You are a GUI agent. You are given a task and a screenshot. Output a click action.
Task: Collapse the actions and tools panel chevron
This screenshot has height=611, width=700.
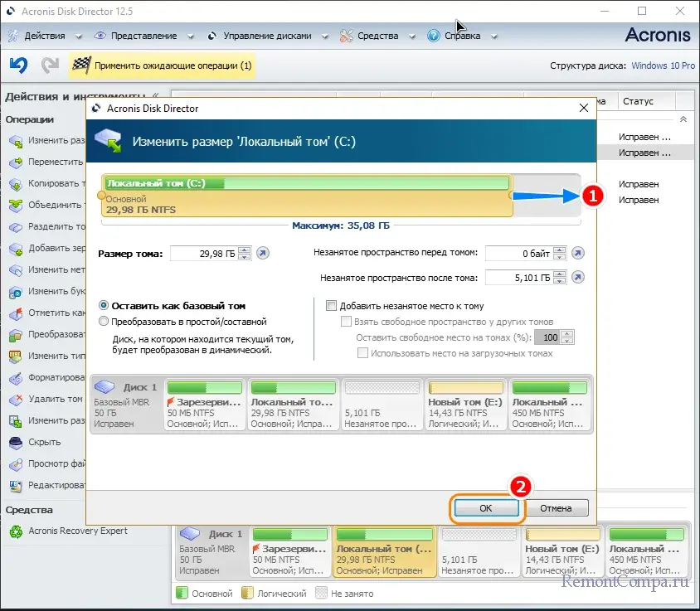[x=155, y=95]
